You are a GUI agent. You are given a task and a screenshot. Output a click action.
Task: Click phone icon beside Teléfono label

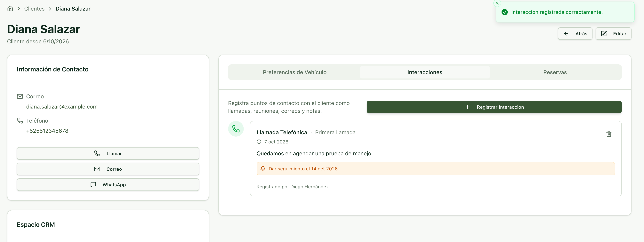click(20, 120)
